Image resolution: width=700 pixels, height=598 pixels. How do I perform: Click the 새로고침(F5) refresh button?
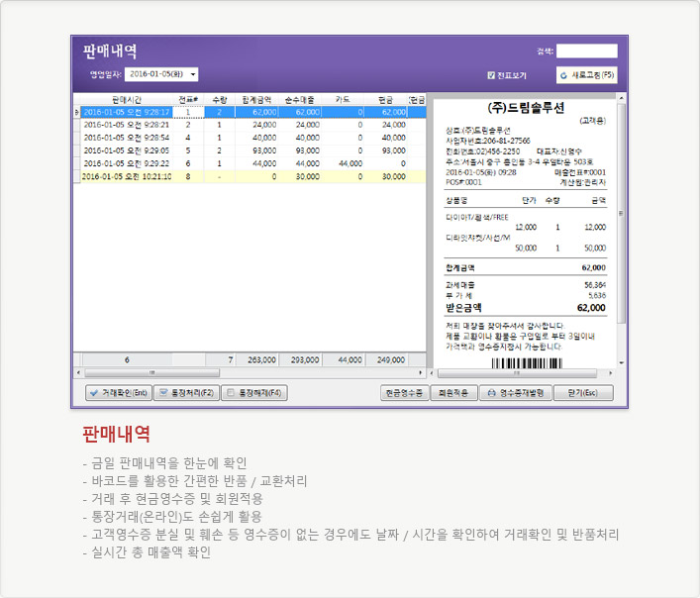(586, 75)
